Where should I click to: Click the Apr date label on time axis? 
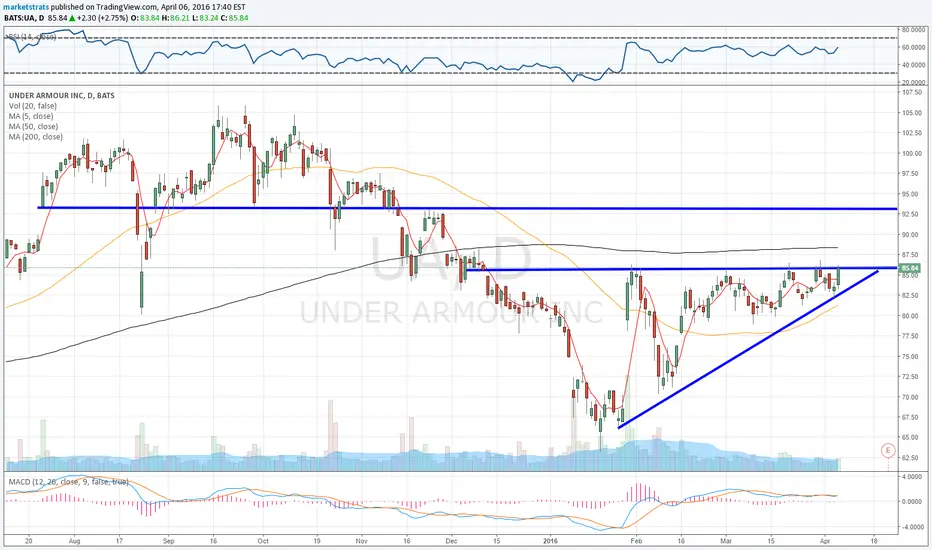pyautogui.click(x=824, y=541)
